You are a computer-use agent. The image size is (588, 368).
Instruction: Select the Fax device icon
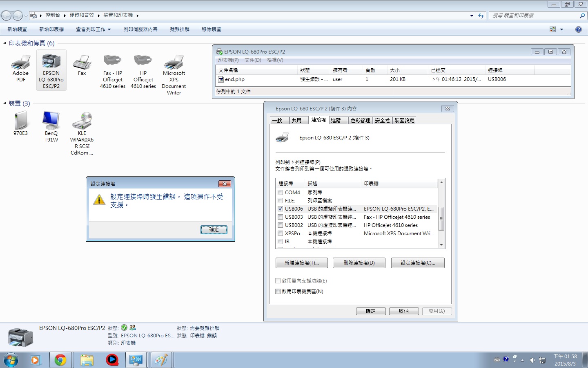coord(82,62)
